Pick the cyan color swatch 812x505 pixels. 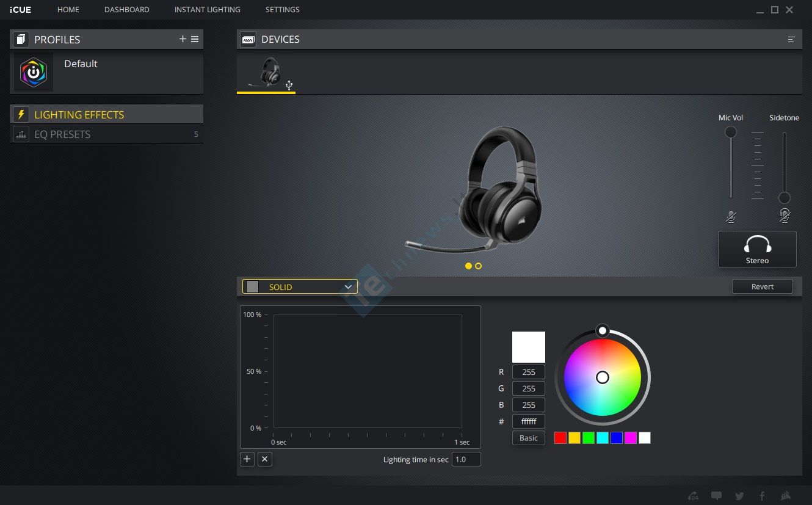603,438
